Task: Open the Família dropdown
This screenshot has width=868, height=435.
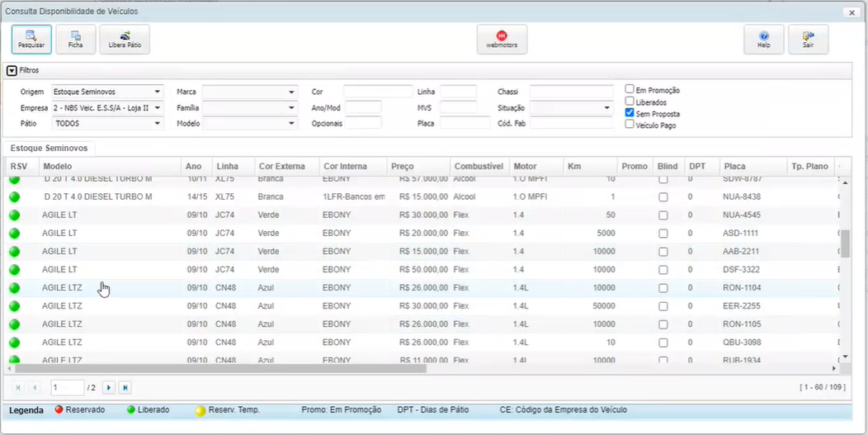Action: coord(250,107)
